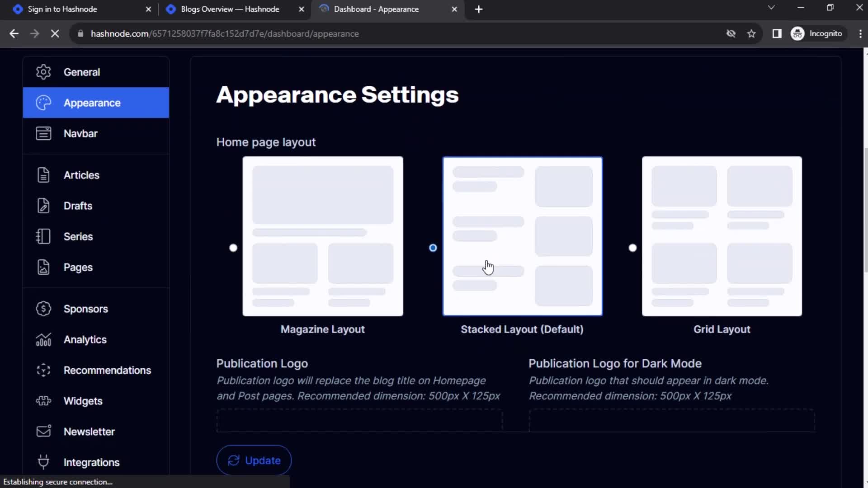Select Magazine Layout radio button
Image resolution: width=868 pixels, height=488 pixels.
(232, 247)
